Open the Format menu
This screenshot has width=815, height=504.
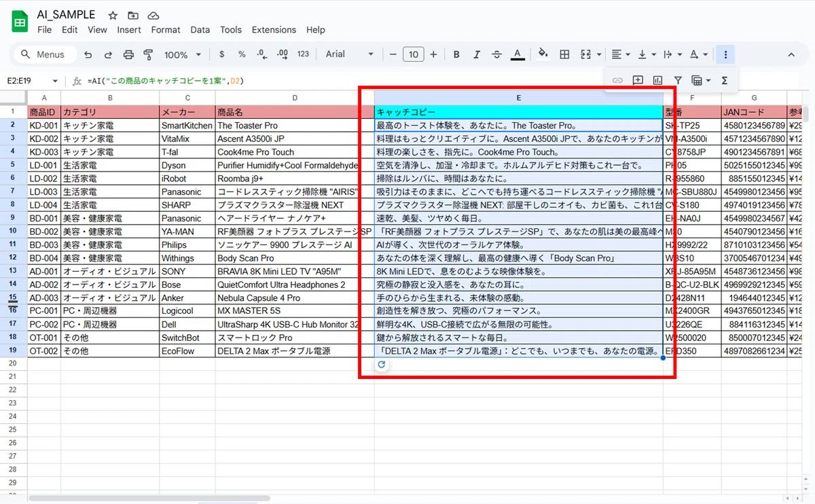[166, 30]
